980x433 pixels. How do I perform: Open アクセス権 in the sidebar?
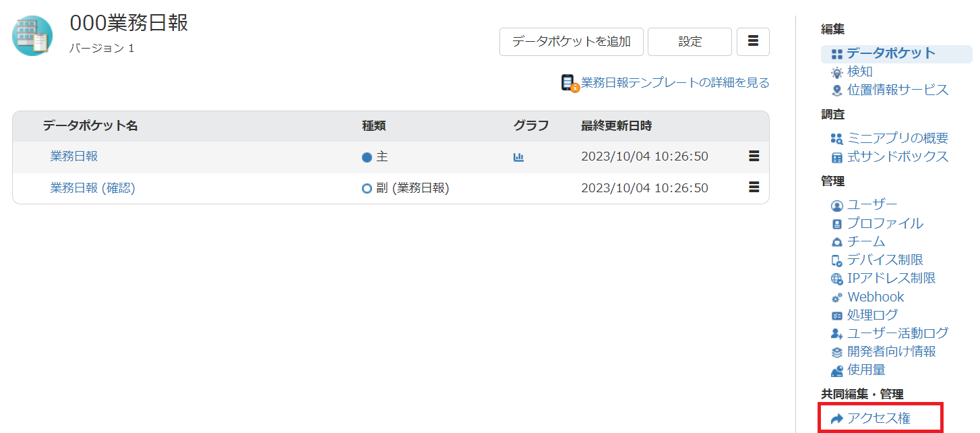[x=879, y=419]
